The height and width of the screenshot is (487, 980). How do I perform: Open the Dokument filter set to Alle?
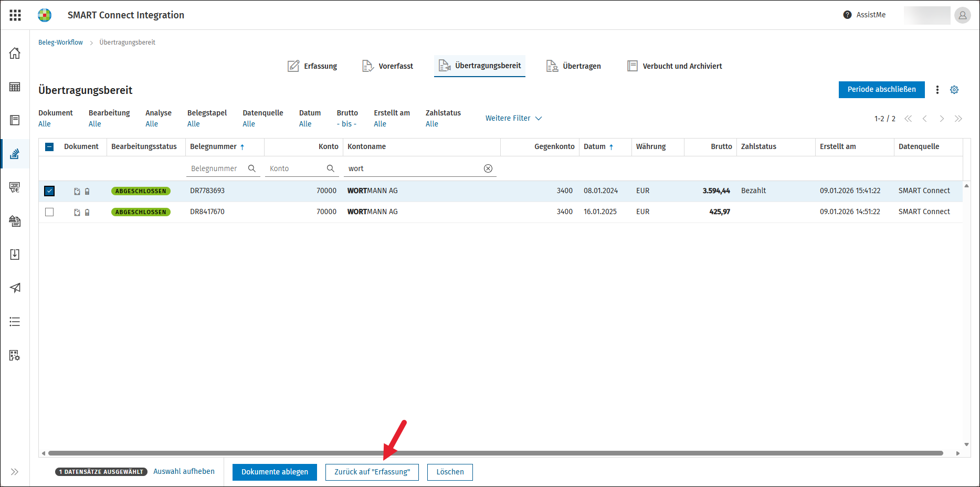[45, 124]
